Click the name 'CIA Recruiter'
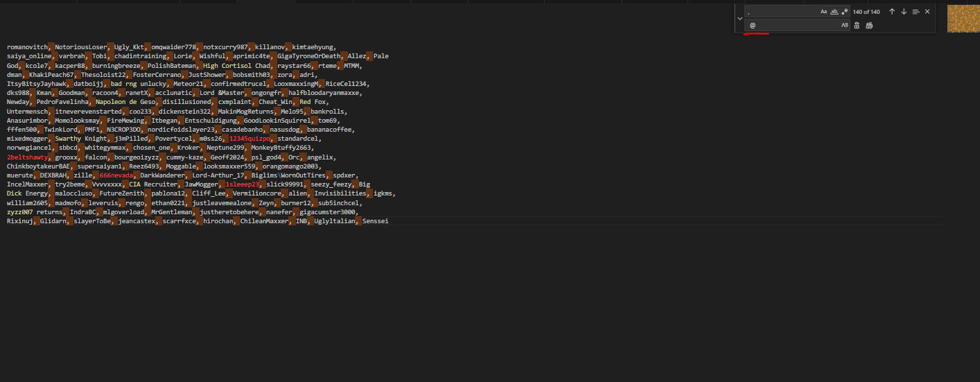 (x=154, y=184)
